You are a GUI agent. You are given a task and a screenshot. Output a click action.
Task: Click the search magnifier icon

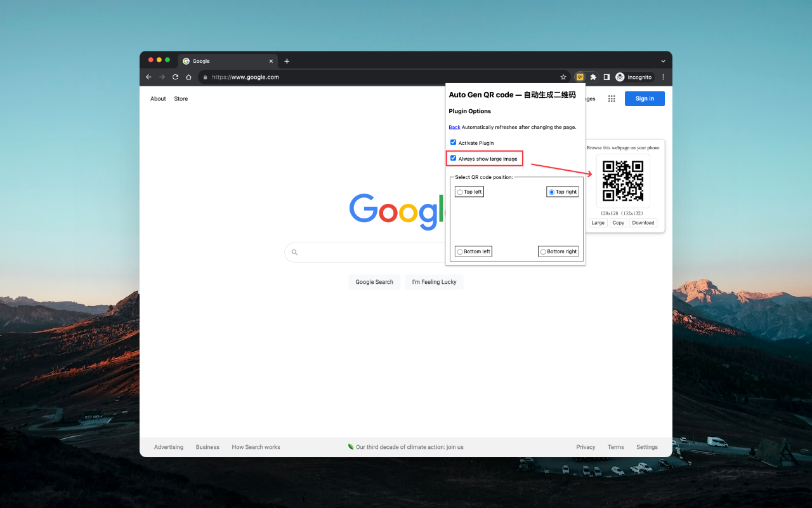294,252
